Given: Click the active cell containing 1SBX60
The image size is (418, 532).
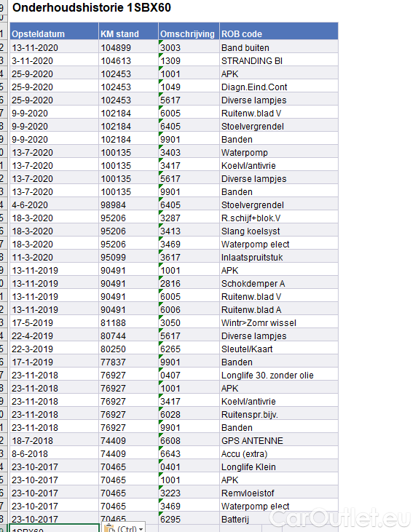Looking at the screenshot, I should tap(55, 528).
